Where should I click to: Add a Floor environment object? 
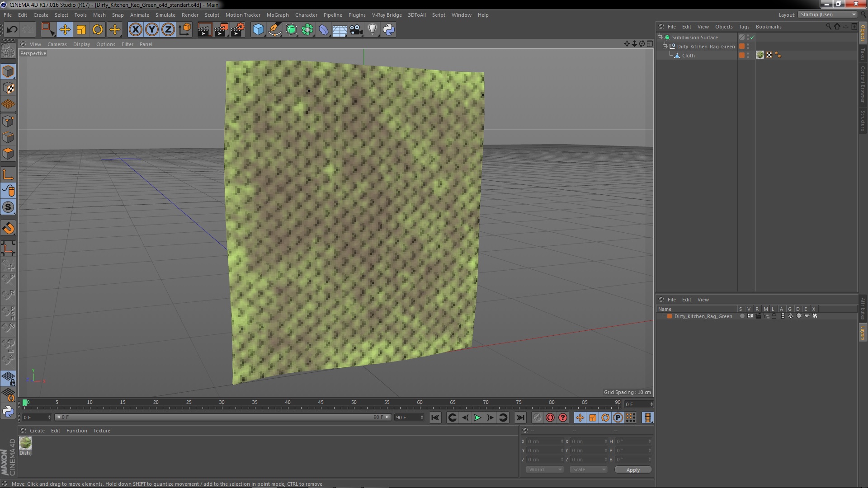pos(340,30)
